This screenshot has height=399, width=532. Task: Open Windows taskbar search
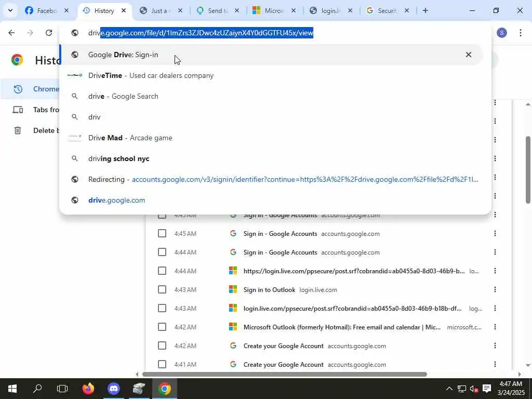pyautogui.click(x=37, y=389)
